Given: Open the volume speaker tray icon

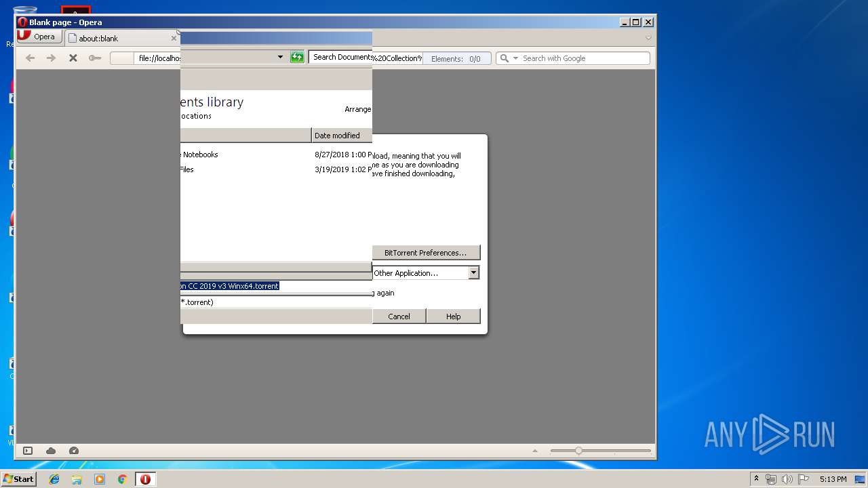Looking at the screenshot, I should pos(787,479).
